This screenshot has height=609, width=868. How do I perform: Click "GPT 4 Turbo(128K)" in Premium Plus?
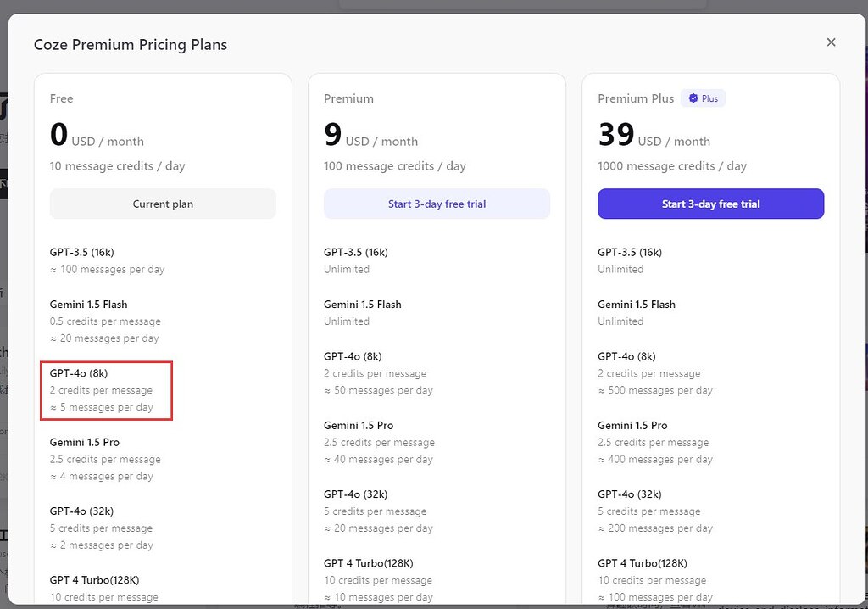[643, 563]
